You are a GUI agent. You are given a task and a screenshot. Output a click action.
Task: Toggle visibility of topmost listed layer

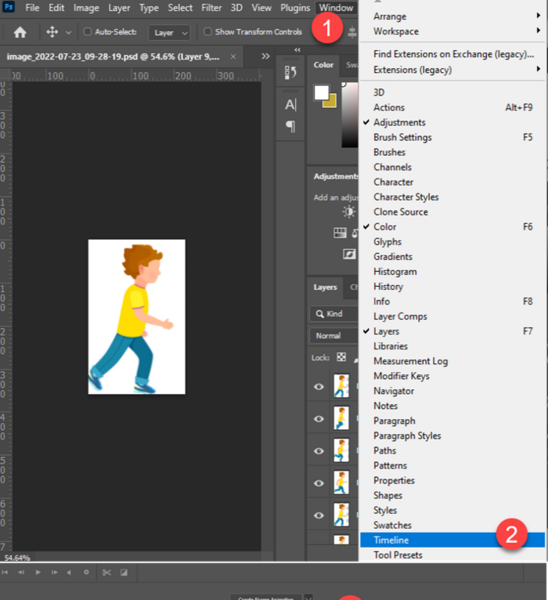319,386
